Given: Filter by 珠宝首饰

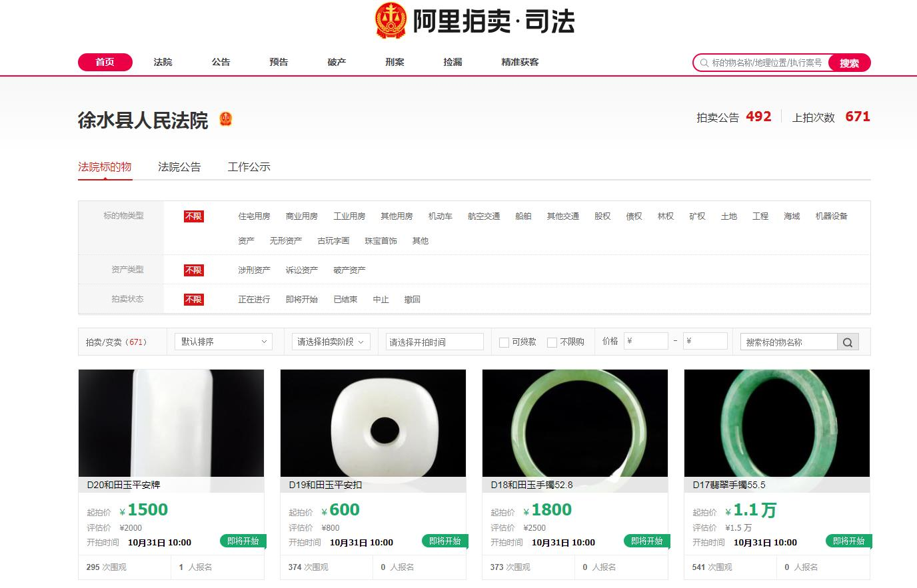Looking at the screenshot, I should tap(381, 241).
